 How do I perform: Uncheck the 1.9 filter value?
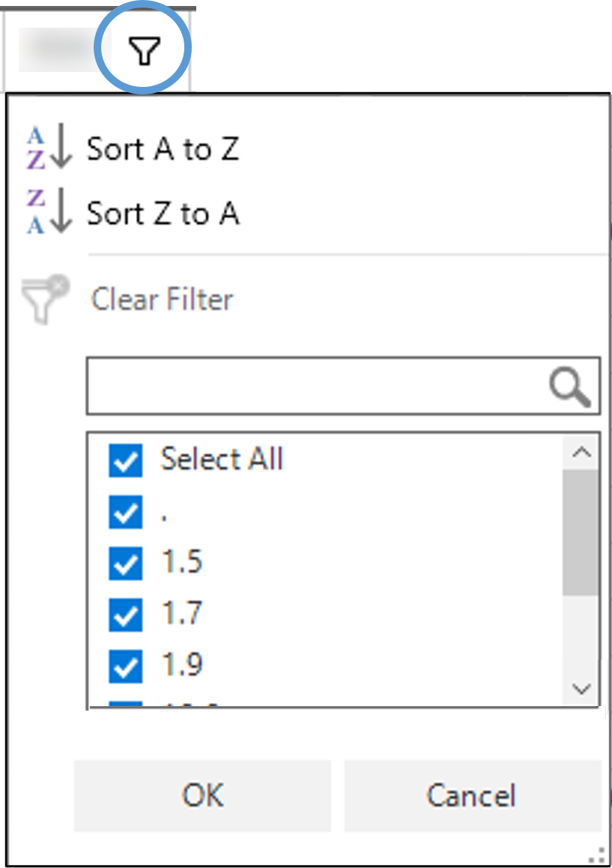(x=125, y=665)
